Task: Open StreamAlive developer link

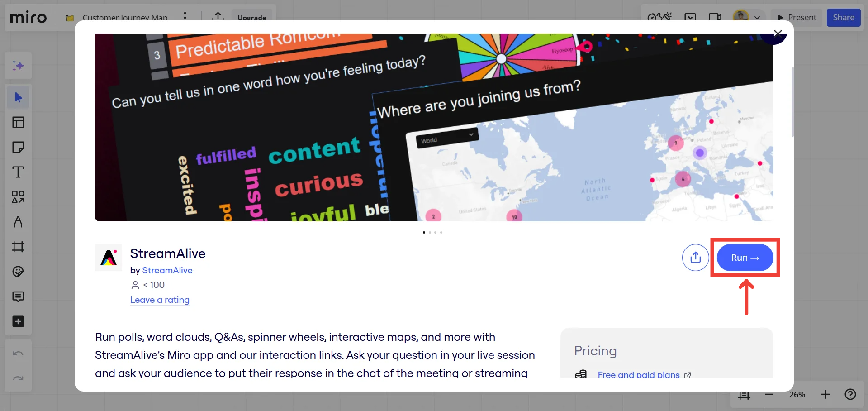Action: click(x=167, y=270)
